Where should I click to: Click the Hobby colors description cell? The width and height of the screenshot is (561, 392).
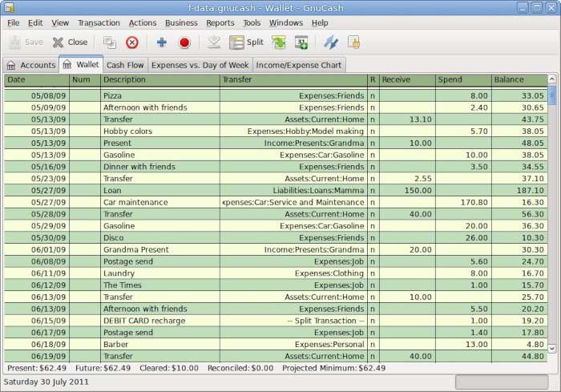(x=160, y=131)
